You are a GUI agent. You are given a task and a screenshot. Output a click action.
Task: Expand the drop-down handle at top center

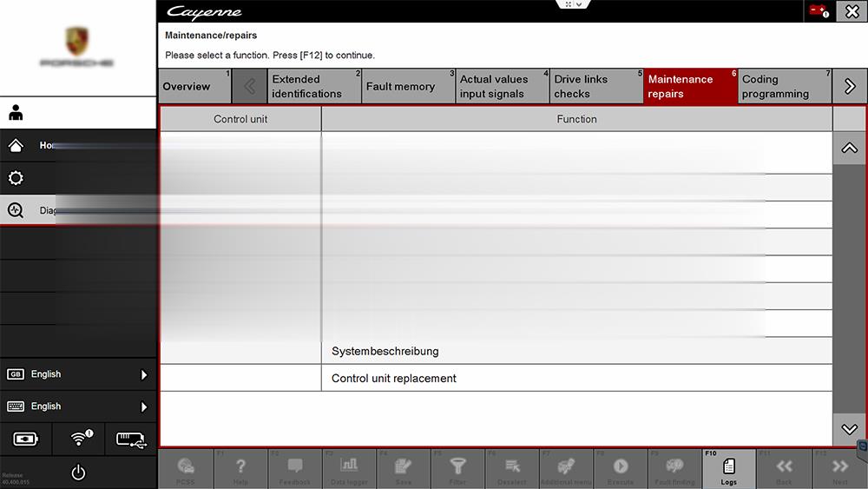pyautogui.click(x=574, y=4)
